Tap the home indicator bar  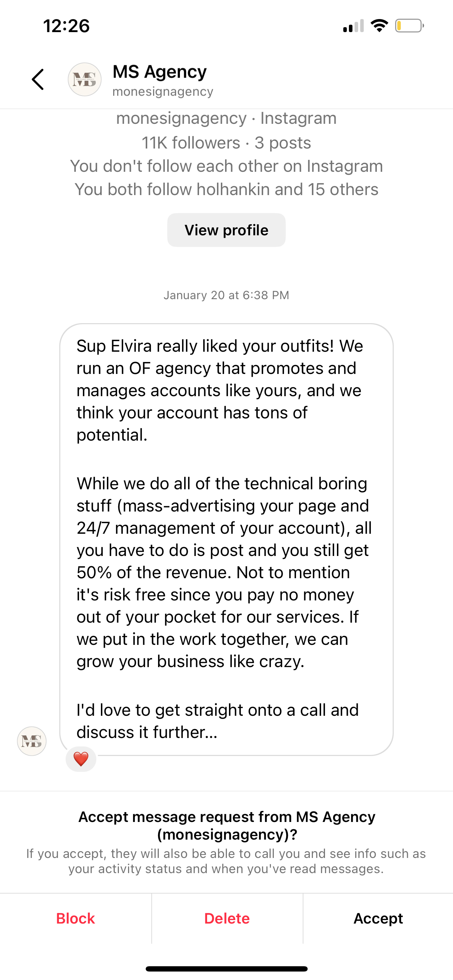[x=226, y=969]
